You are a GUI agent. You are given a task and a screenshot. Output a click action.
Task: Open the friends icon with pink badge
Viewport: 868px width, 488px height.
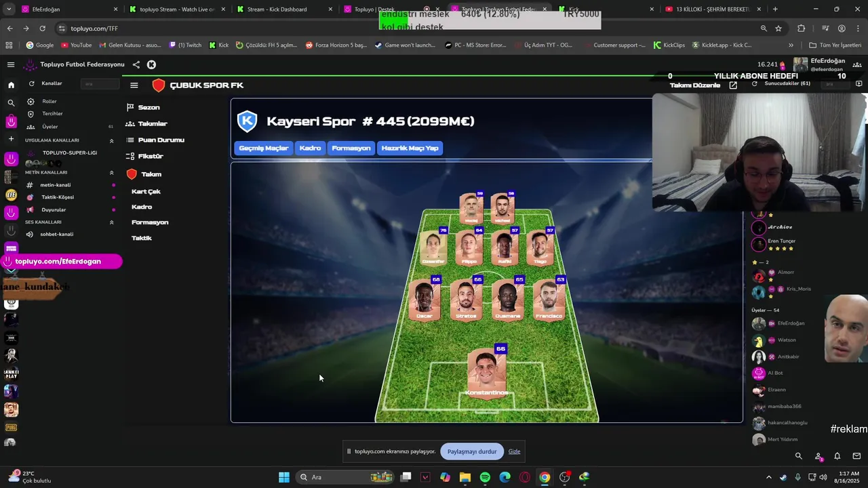tap(818, 457)
